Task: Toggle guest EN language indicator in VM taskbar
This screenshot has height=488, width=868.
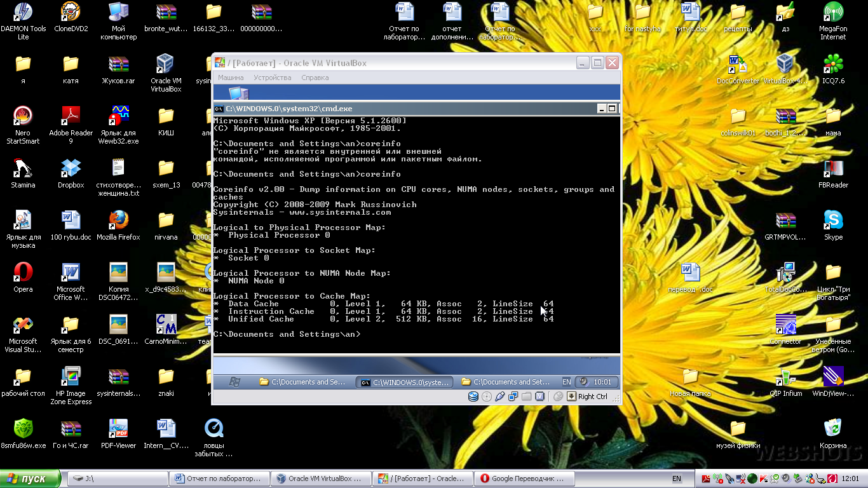Action: coord(566,382)
